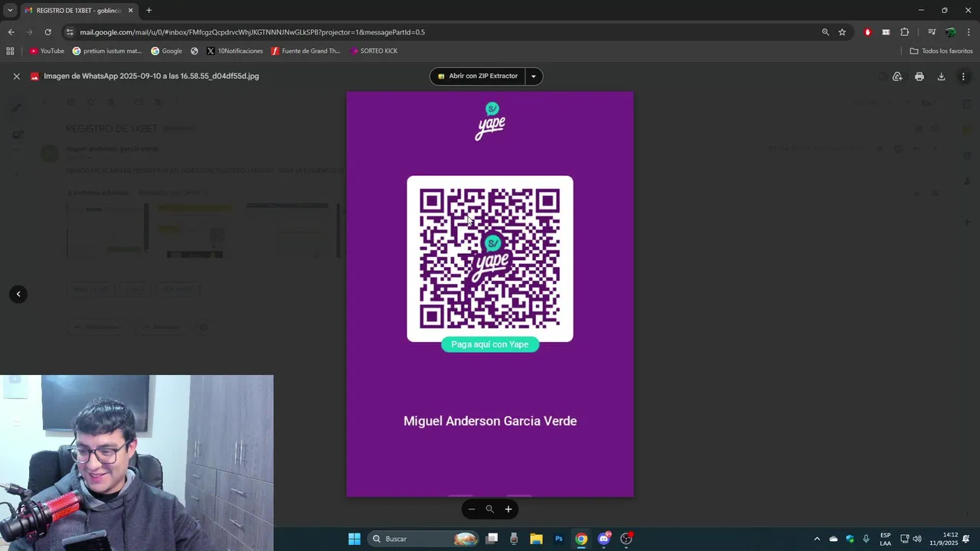Reload the page
The image size is (980, 551).
[x=47, y=32]
